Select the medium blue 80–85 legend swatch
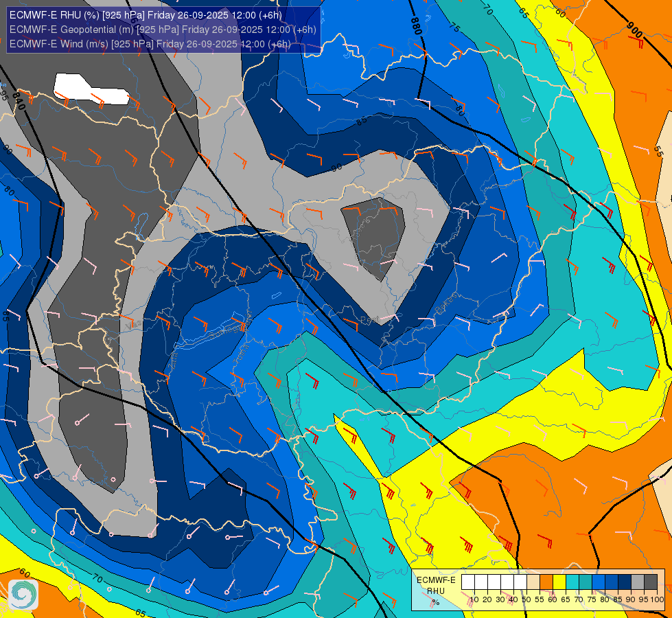This screenshot has width=672, height=618. [x=612, y=582]
